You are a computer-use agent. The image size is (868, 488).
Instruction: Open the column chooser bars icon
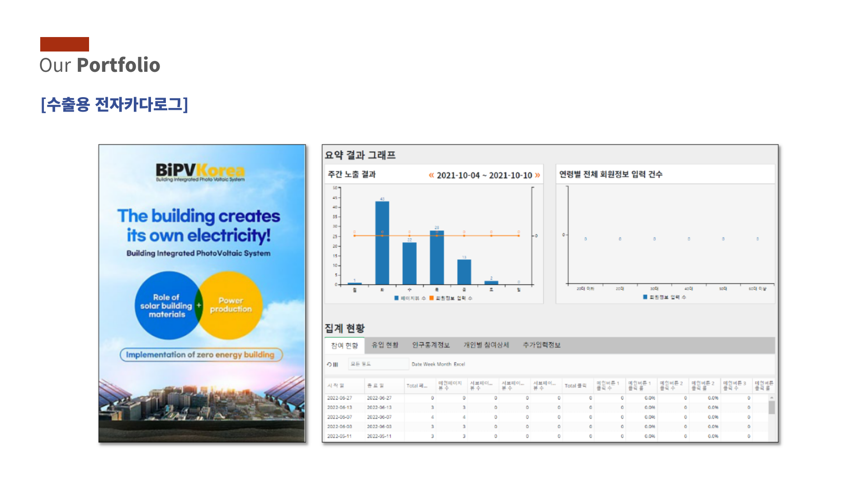[335, 364]
